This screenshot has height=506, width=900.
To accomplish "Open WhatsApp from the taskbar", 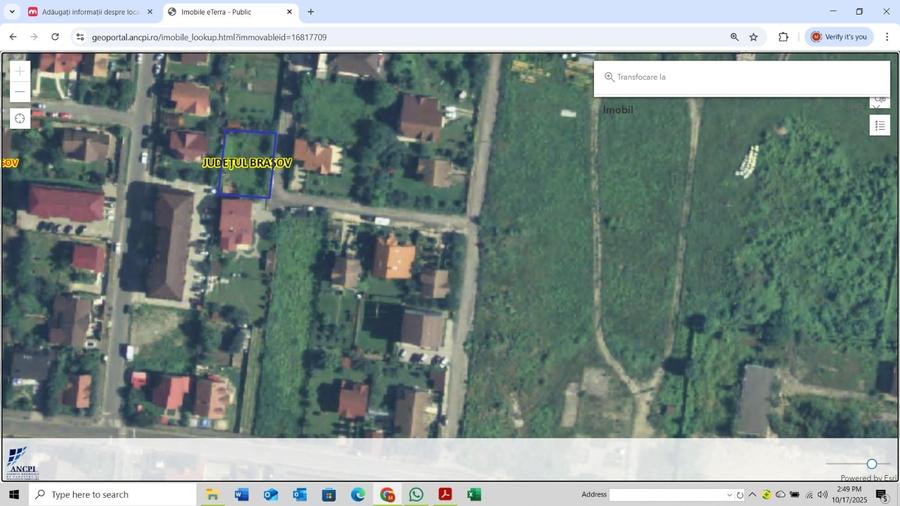I will click(x=416, y=495).
